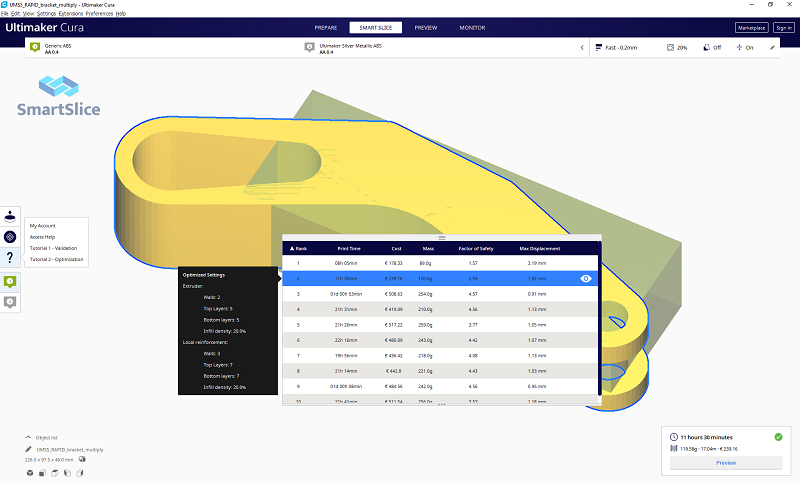Click the results table top drag handle
Image resolution: width=800 pixels, height=483 pixels.
[x=442, y=238]
